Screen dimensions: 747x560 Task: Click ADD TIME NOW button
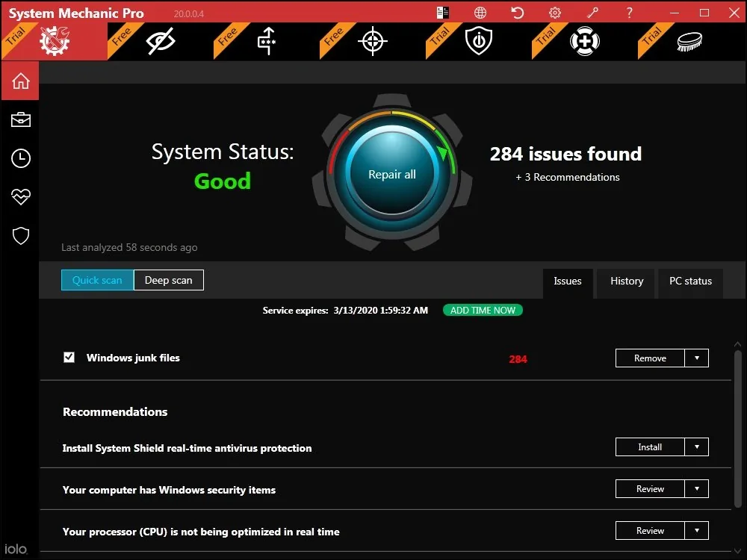click(x=483, y=310)
